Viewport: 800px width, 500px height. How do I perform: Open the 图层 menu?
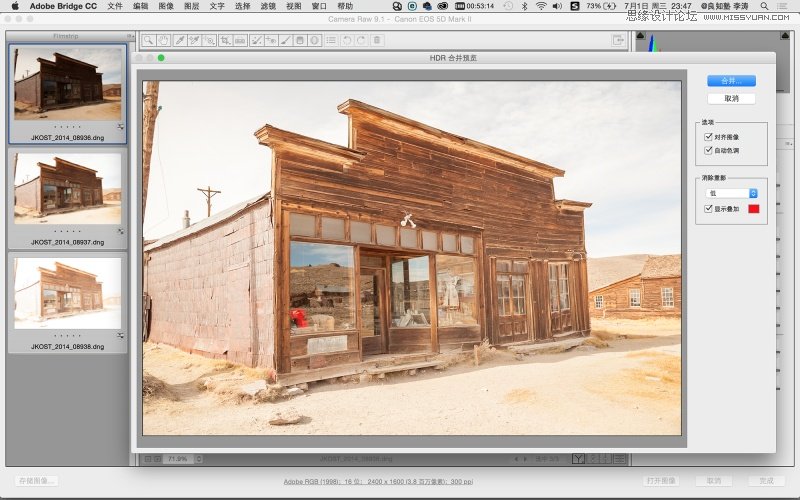(192, 6)
